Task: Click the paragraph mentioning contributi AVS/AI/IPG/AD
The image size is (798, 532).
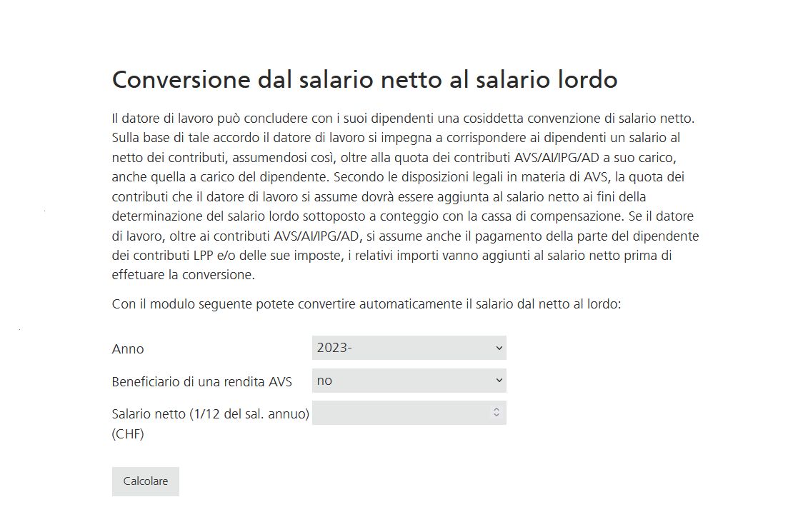Action: click(x=405, y=196)
